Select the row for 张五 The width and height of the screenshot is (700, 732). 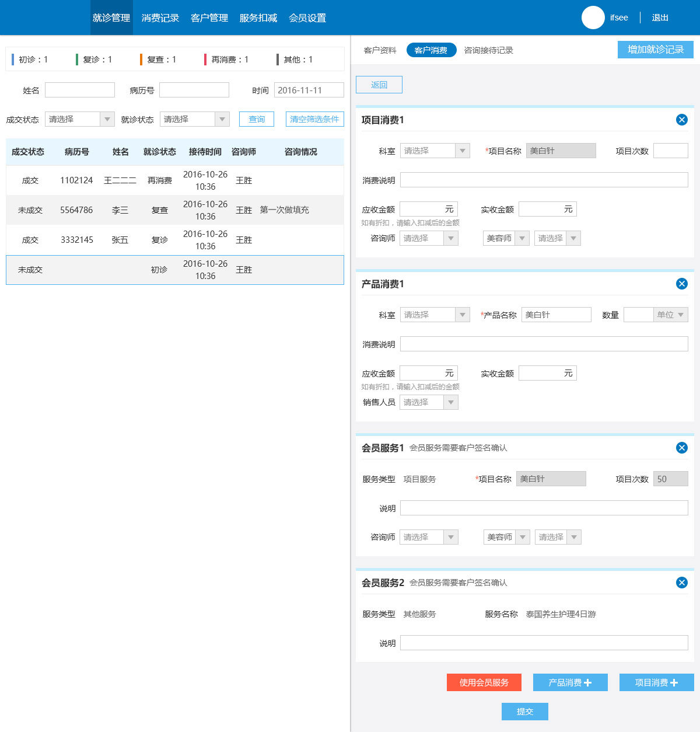coord(175,240)
